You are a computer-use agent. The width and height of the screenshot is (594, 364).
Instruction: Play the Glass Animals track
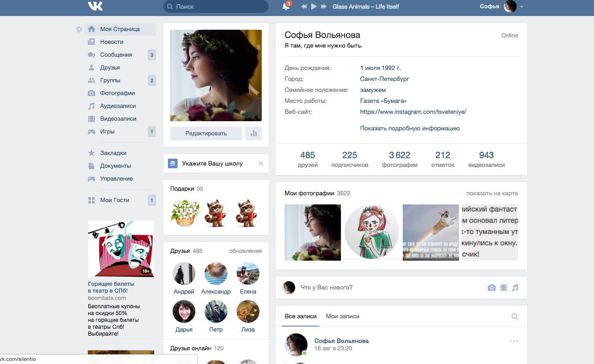[x=314, y=6]
